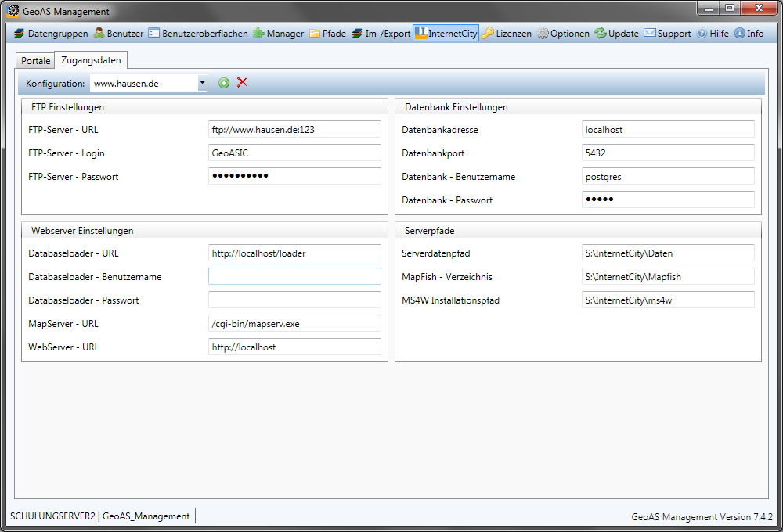The height and width of the screenshot is (532, 783).
Task: Open the Lizenzen key section
Action: 507,34
